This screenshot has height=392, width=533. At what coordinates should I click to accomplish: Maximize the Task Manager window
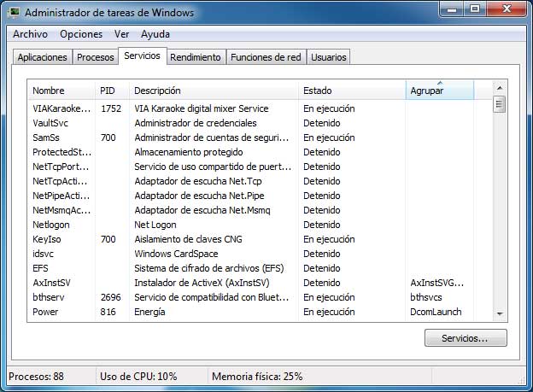click(475, 9)
